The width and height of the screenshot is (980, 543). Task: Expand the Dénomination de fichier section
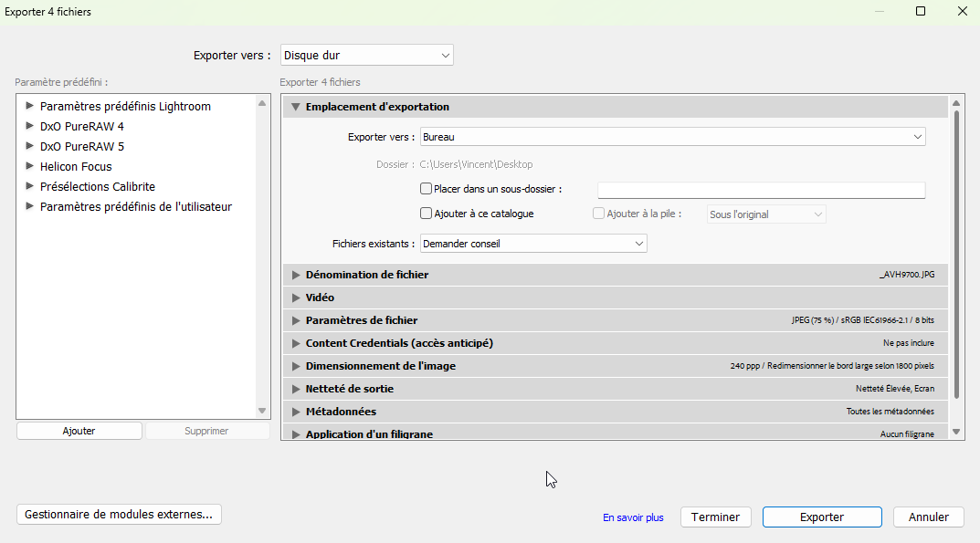click(x=296, y=275)
